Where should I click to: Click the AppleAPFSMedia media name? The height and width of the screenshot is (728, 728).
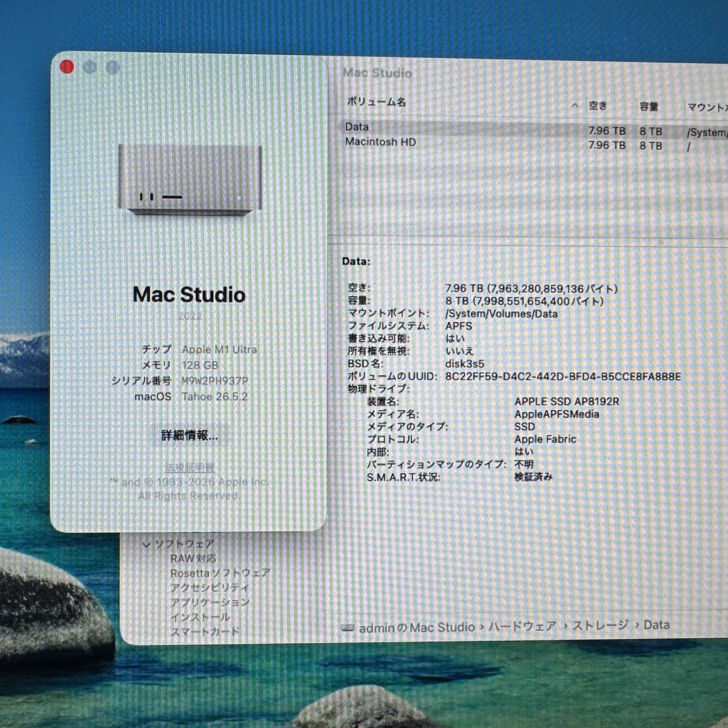coord(557,414)
